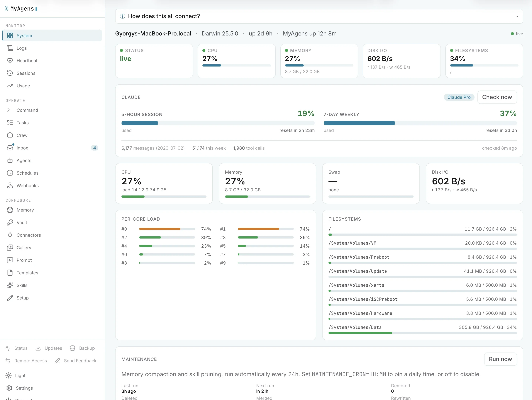532x400 pixels.
Task: Click the Templates document icon
Action: [x=10, y=273]
